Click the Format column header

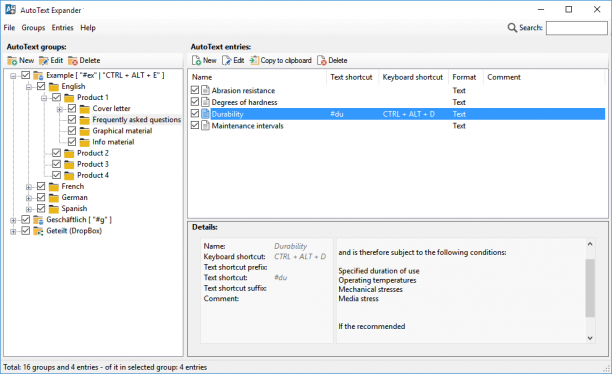[x=466, y=77]
